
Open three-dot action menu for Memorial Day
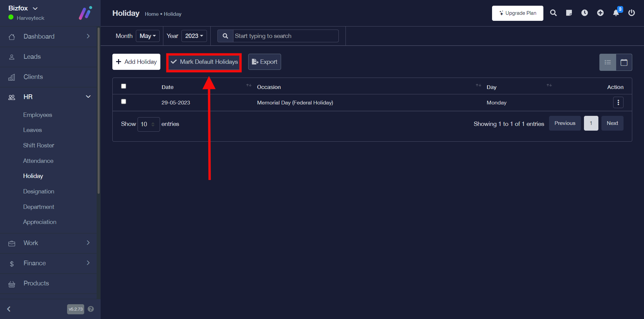coord(618,103)
